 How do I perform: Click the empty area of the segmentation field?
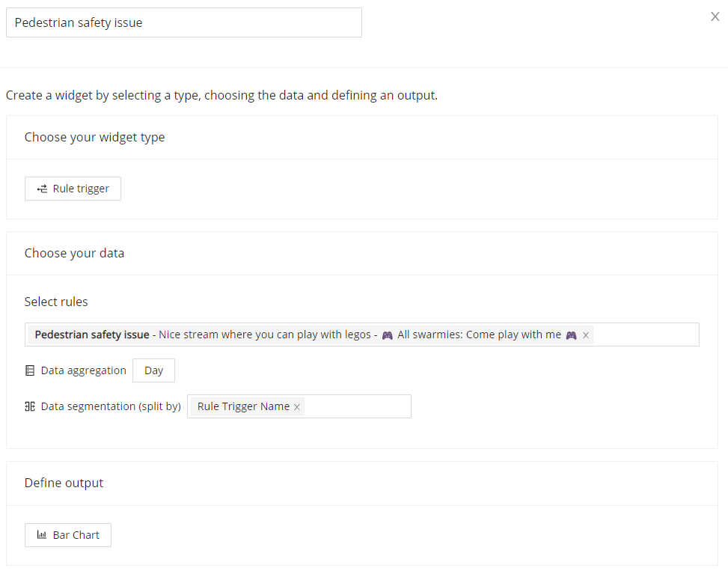358,406
